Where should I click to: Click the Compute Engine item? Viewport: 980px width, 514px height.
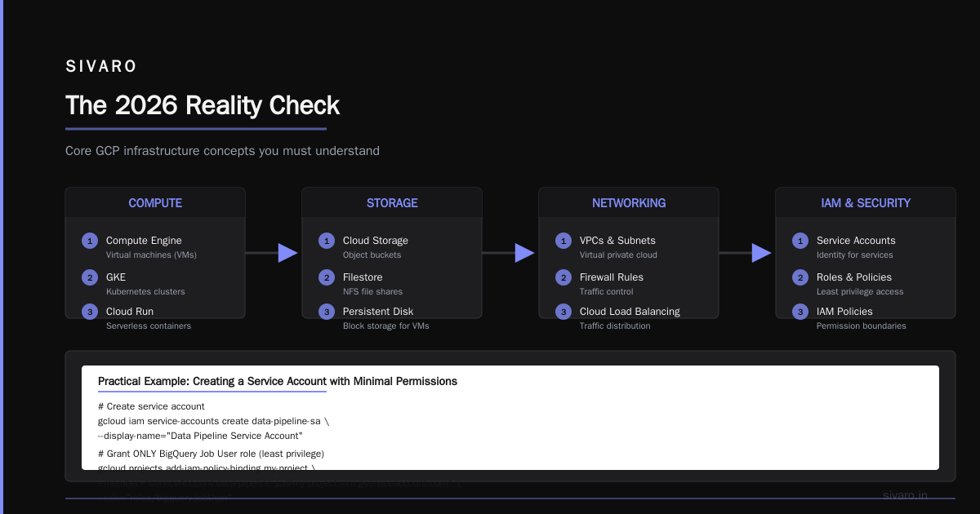[144, 241]
